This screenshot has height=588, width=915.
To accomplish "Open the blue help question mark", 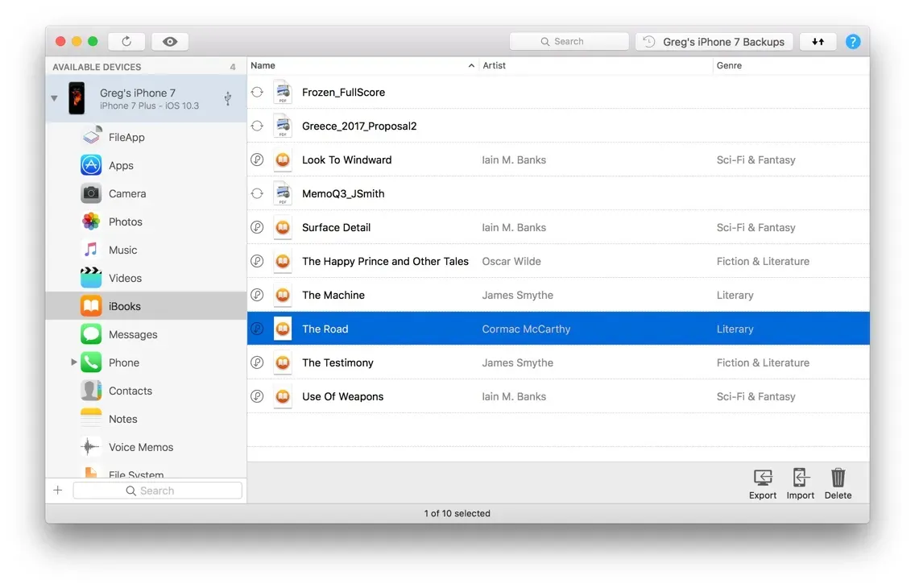I will click(x=852, y=42).
